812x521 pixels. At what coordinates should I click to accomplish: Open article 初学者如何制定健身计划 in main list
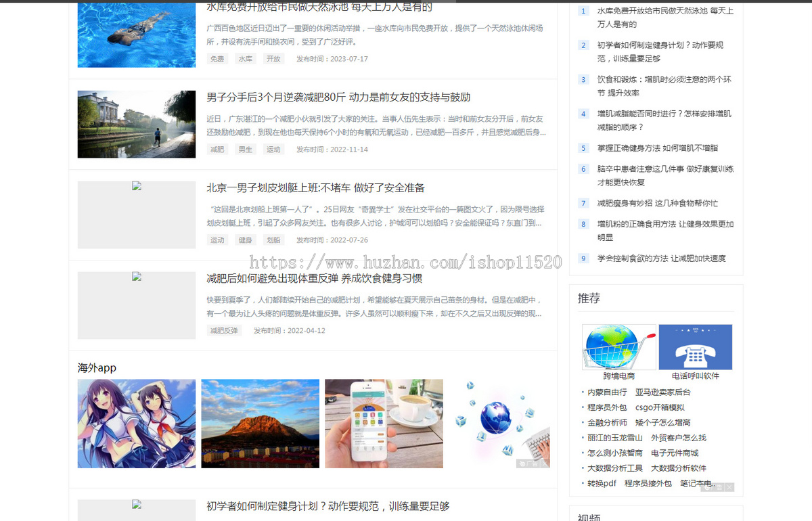coord(328,506)
